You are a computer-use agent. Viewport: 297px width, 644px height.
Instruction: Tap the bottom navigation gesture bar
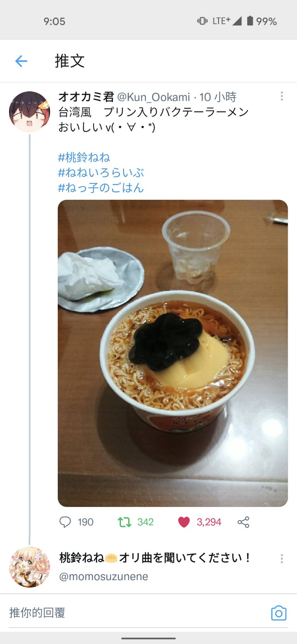pos(148,638)
